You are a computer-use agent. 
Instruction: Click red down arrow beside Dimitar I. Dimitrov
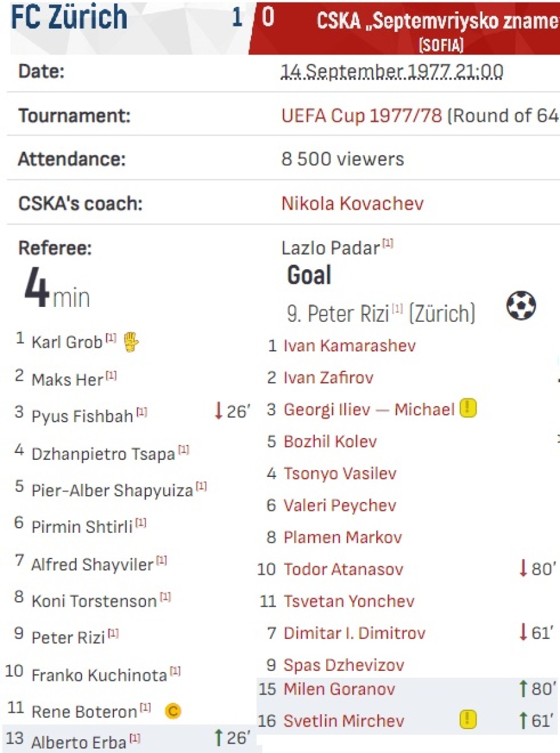click(x=523, y=633)
